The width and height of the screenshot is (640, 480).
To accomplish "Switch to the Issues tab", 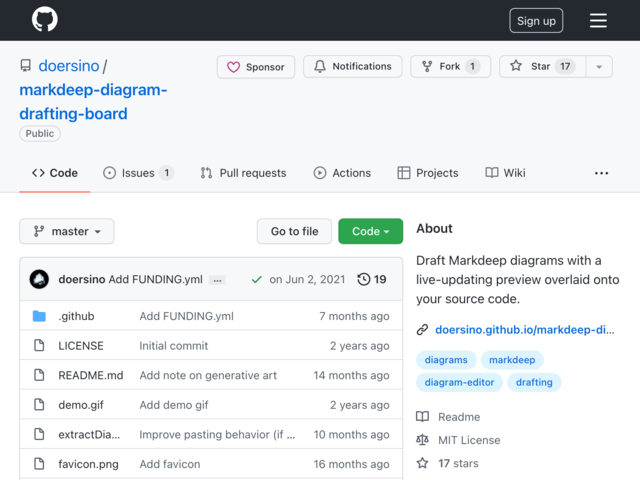I will tap(138, 173).
